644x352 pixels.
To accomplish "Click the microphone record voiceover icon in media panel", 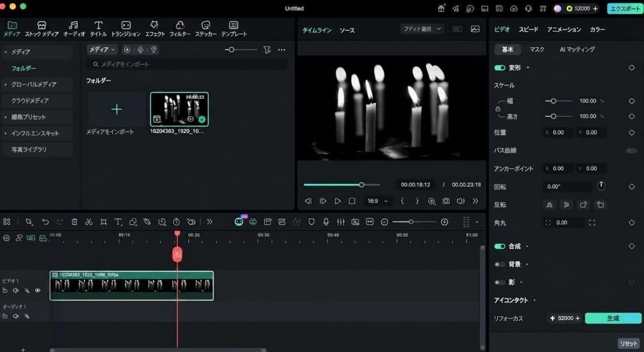I will [140, 50].
